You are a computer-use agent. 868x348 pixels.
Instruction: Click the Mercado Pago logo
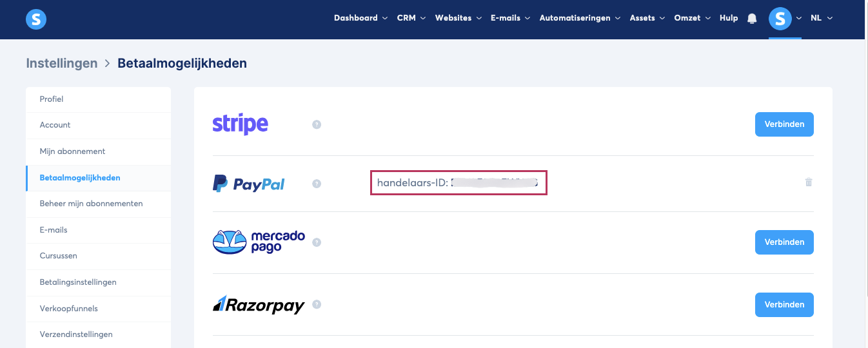click(259, 242)
